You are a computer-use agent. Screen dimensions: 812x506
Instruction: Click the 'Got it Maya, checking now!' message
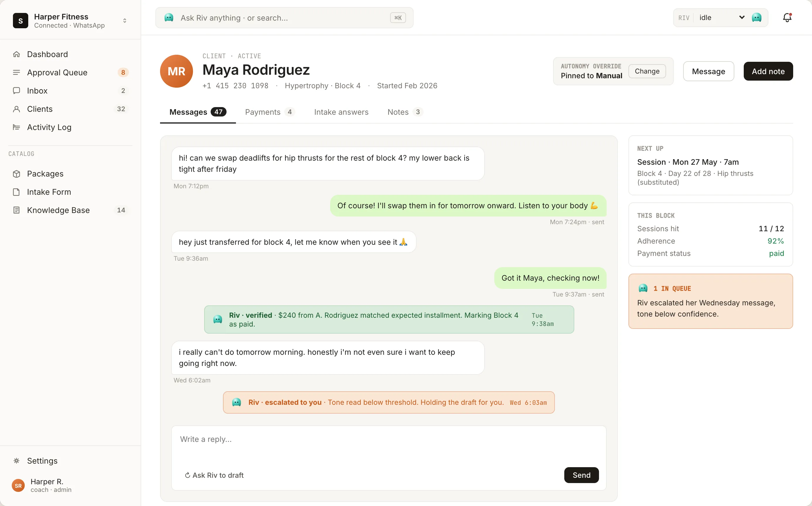[550, 278]
